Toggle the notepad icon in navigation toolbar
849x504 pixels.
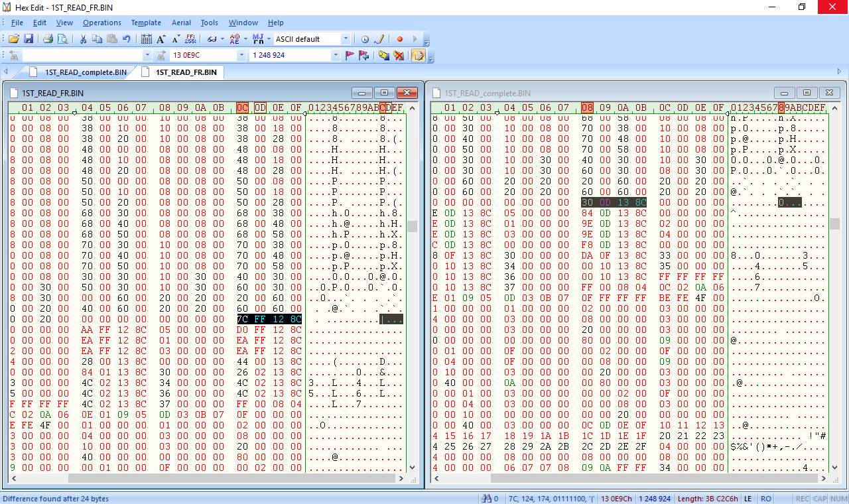(419, 55)
